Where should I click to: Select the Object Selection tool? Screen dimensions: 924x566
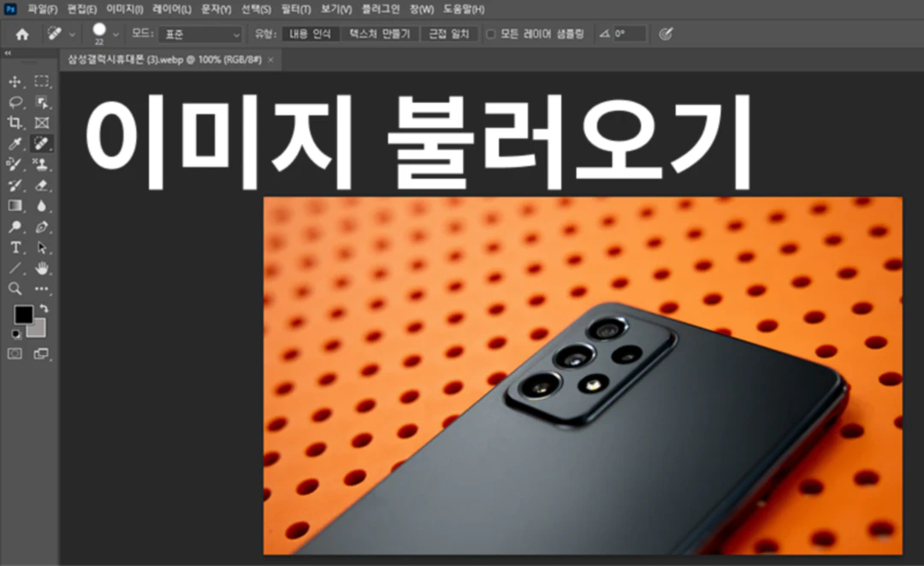(41, 102)
